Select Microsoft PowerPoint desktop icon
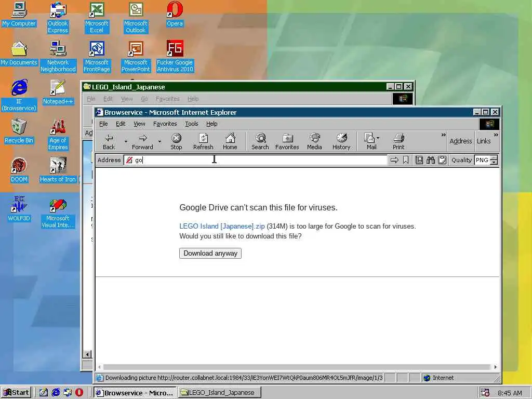532x399 pixels. click(x=136, y=57)
